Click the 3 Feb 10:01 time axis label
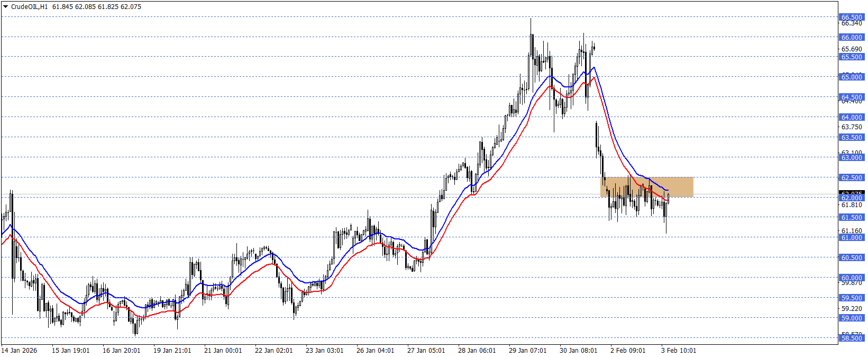Screen dimensions: 868x357 (679, 350)
